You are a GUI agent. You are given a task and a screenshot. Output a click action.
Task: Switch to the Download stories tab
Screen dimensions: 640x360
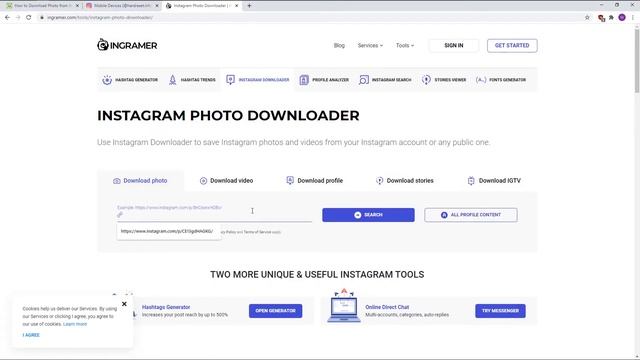(404, 180)
